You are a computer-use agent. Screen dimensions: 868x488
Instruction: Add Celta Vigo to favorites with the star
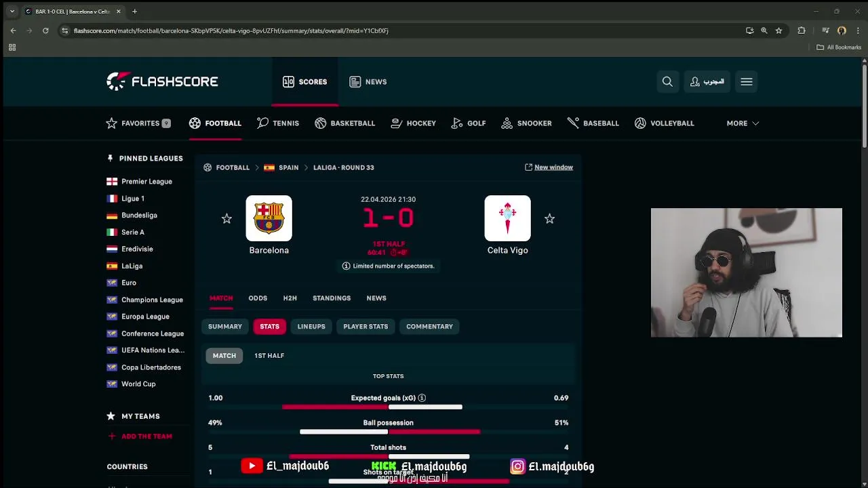tap(549, 219)
